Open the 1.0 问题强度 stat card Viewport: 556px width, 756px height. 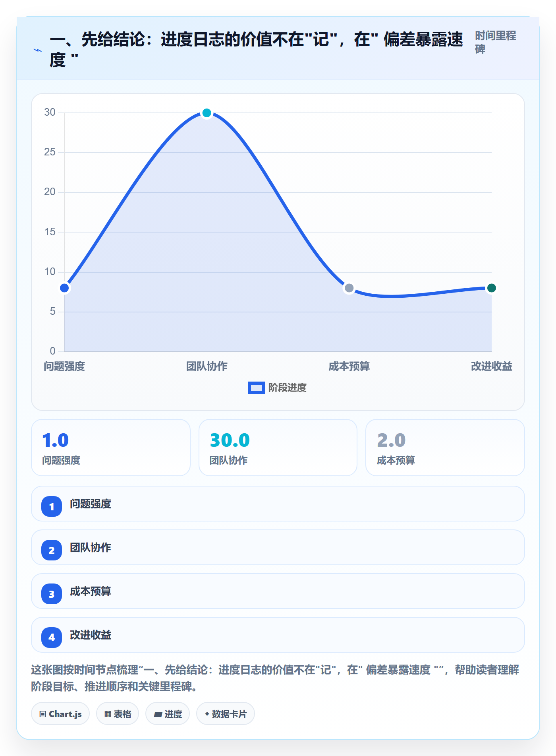[x=111, y=448]
